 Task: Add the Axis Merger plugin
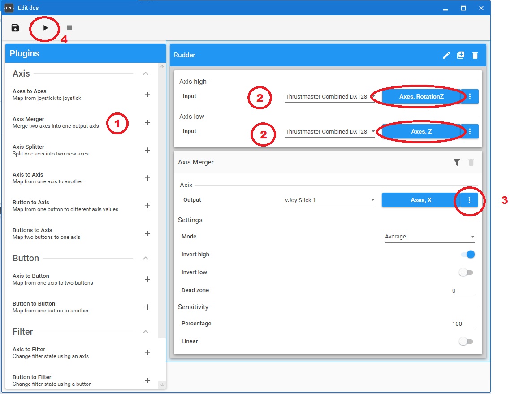pyautogui.click(x=147, y=122)
